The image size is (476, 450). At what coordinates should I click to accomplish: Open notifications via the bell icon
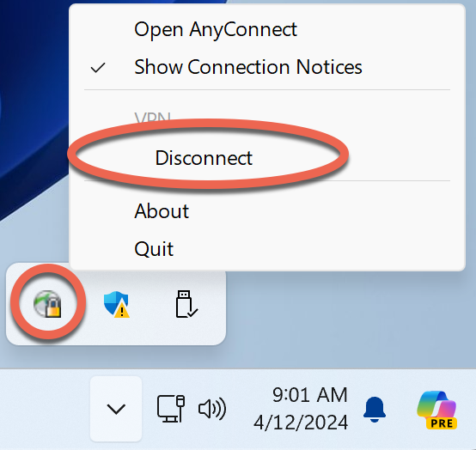coord(375,410)
